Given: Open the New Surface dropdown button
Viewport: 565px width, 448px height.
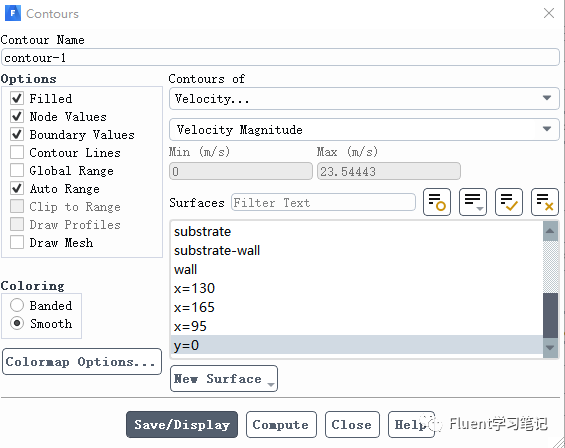Looking at the screenshot, I should click(224, 378).
